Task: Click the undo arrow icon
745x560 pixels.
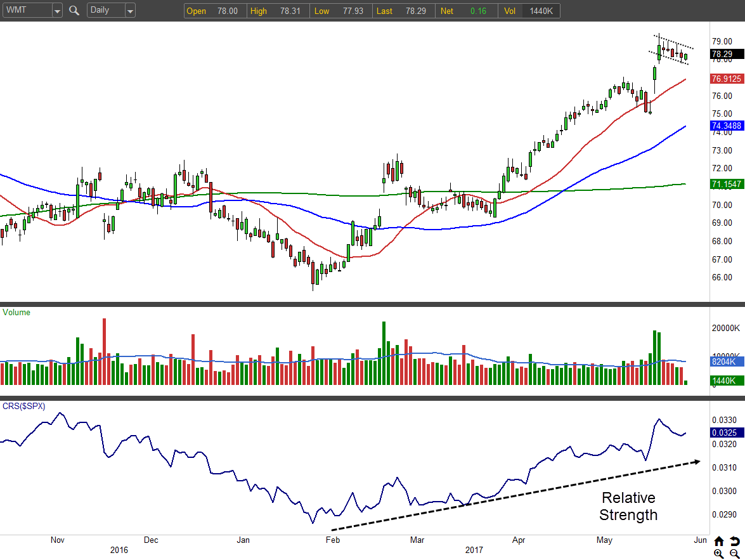Action: [x=734, y=541]
